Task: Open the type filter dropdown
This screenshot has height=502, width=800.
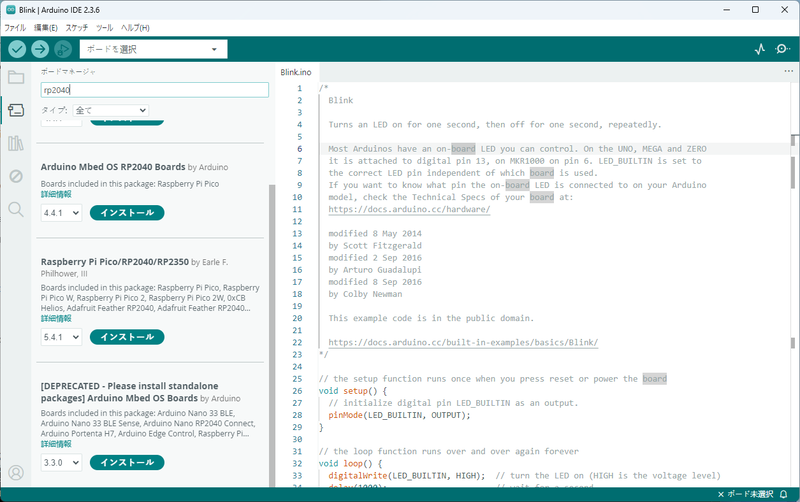Action: (x=111, y=110)
